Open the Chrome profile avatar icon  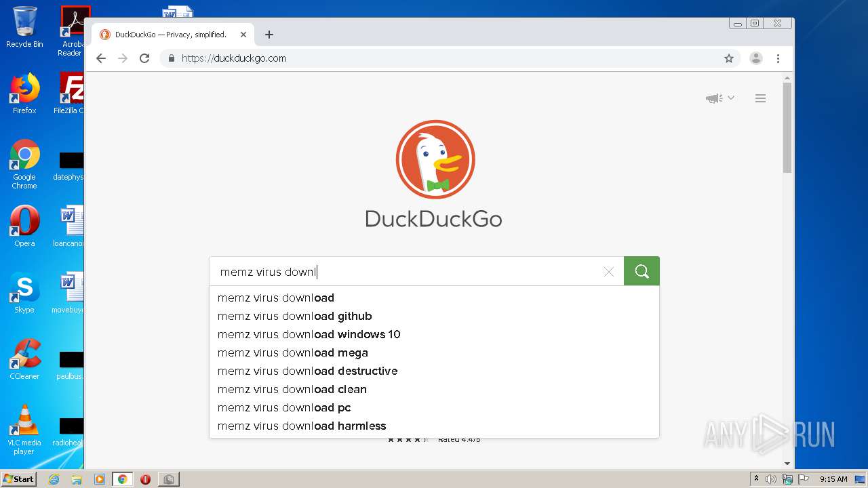point(755,58)
